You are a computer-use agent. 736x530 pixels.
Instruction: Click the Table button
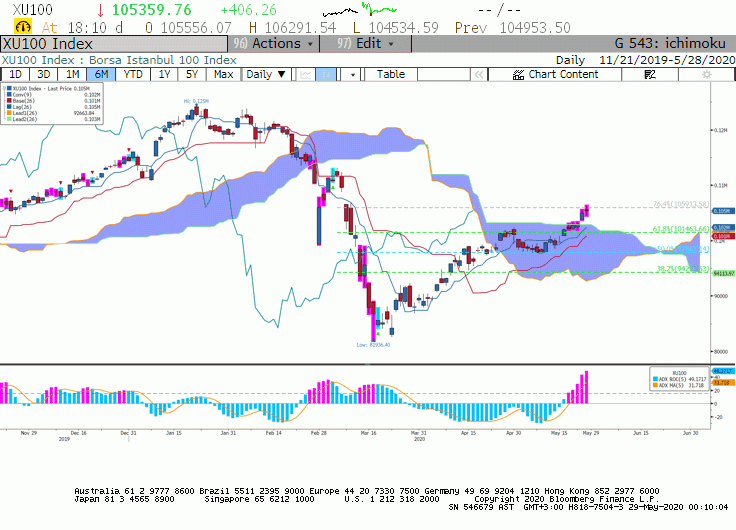pyautogui.click(x=391, y=74)
